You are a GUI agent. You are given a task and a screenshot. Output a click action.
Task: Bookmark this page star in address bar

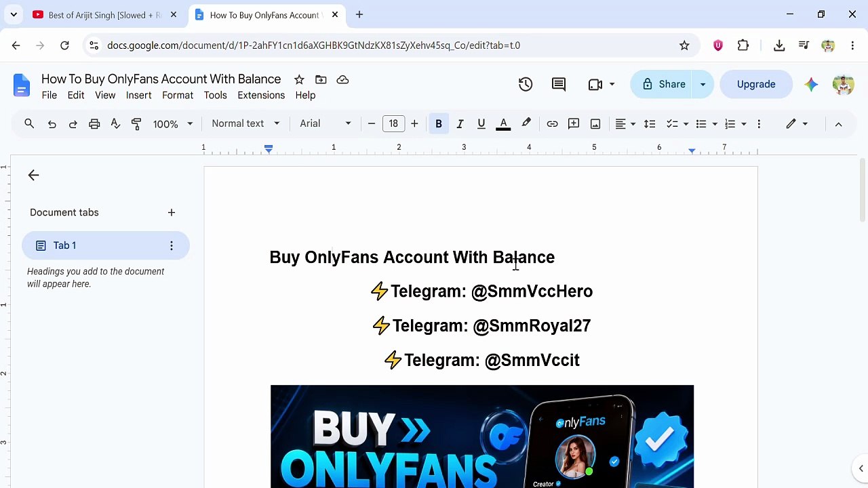click(x=684, y=45)
